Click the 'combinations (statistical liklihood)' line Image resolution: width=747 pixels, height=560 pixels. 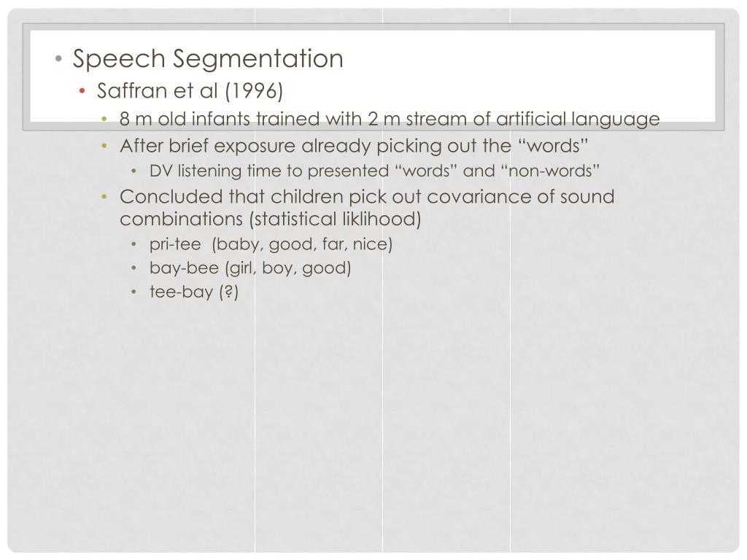coord(270,219)
